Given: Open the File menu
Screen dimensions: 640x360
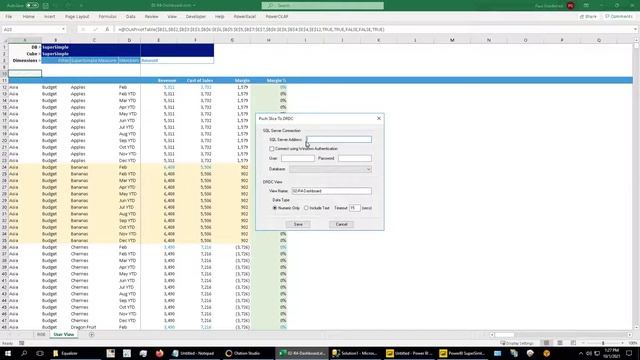Looking at the screenshot, I should [9, 17].
